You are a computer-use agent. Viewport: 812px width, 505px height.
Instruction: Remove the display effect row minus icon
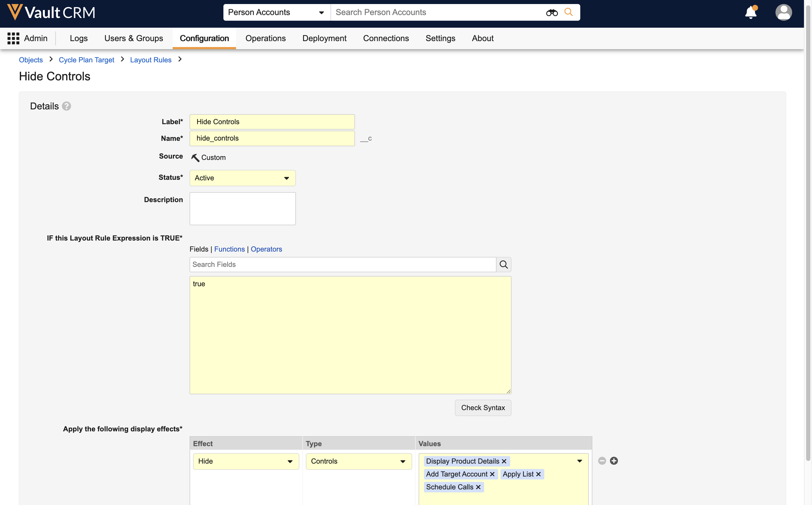click(x=602, y=461)
